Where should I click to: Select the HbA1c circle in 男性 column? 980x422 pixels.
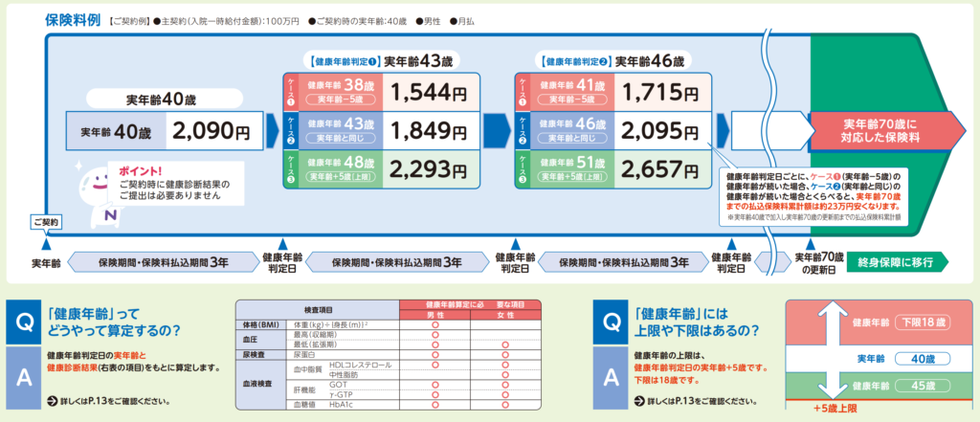pyautogui.click(x=435, y=405)
